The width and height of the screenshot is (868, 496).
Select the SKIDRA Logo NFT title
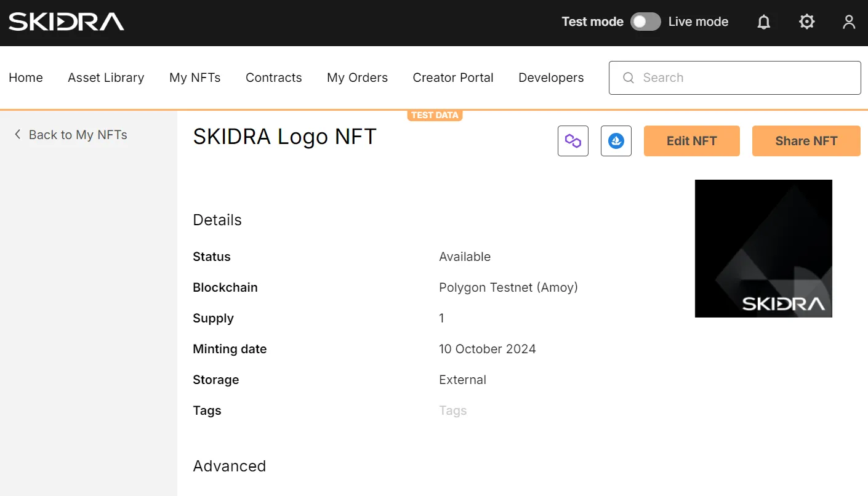coord(284,137)
